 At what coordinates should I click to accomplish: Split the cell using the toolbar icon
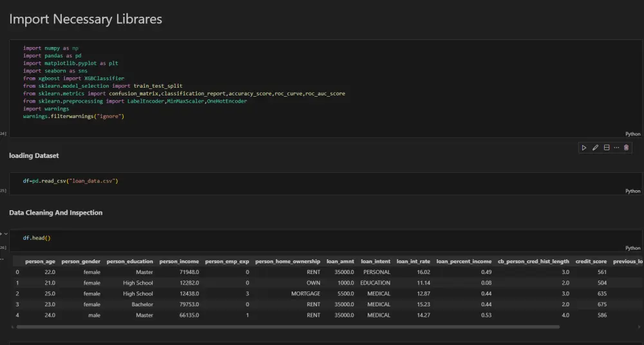click(606, 148)
